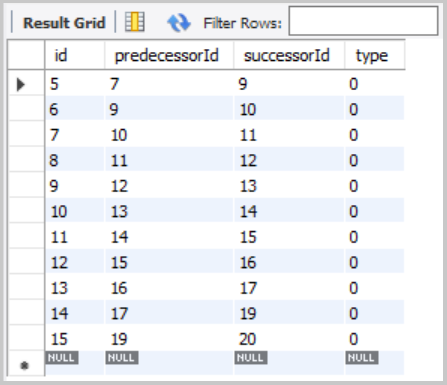The width and height of the screenshot is (447, 385).
Task: Click successorId cell in row id 5
Action: [x=289, y=84]
